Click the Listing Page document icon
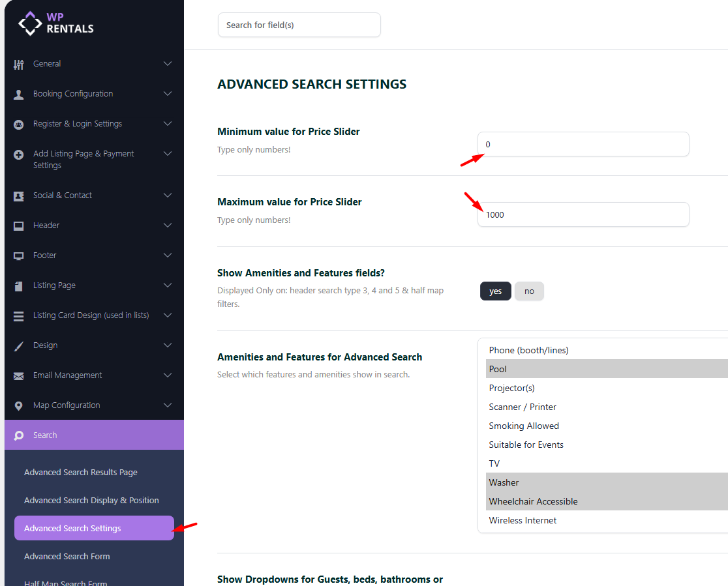Image resolution: width=728 pixels, height=586 pixels. [x=19, y=286]
